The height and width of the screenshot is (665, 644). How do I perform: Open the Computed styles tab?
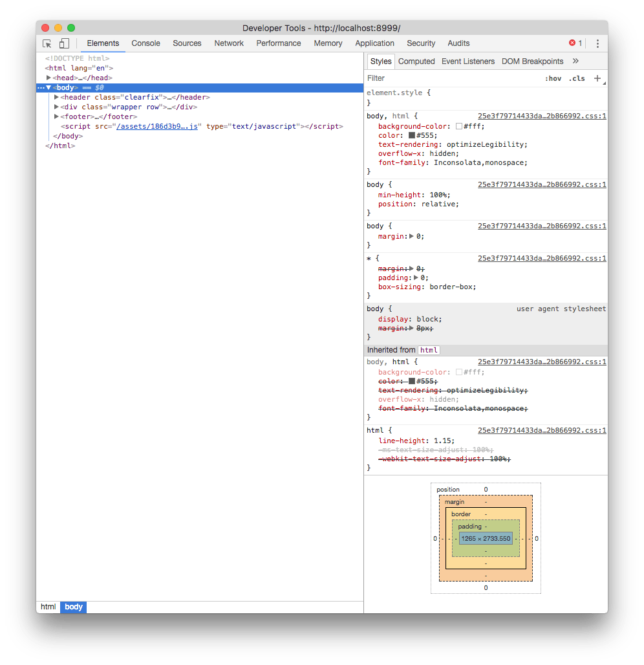[x=416, y=61]
